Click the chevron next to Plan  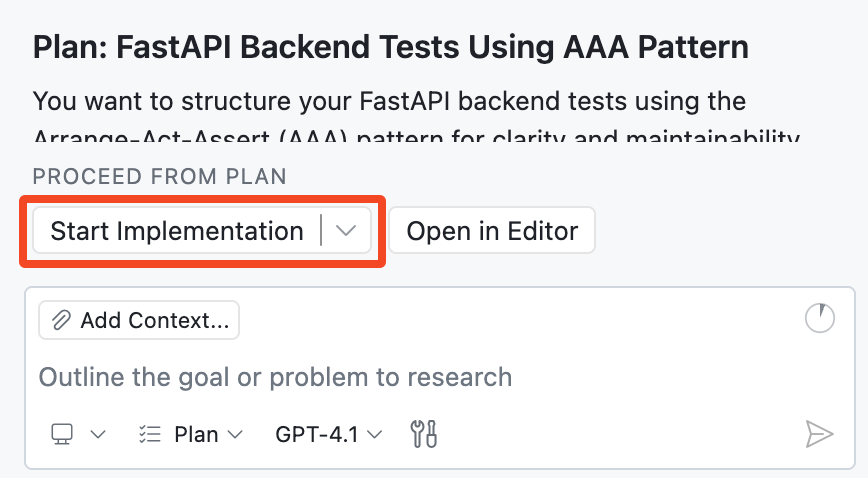[235, 435]
